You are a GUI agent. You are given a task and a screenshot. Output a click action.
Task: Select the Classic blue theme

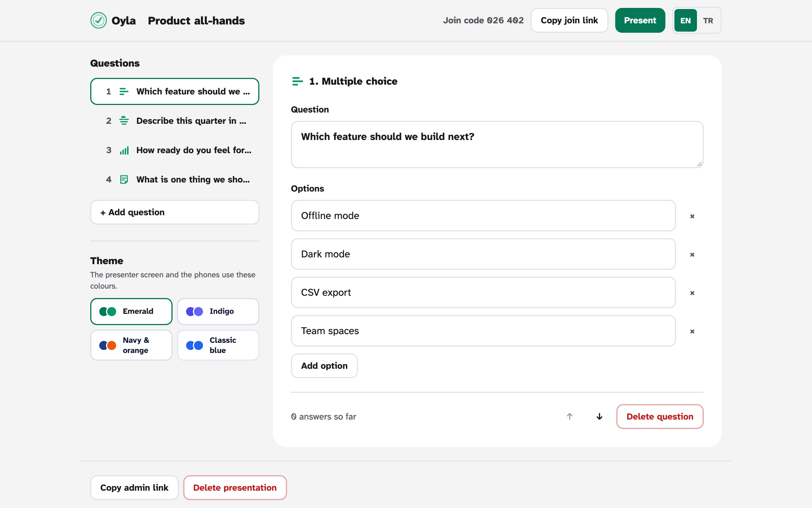coord(218,345)
